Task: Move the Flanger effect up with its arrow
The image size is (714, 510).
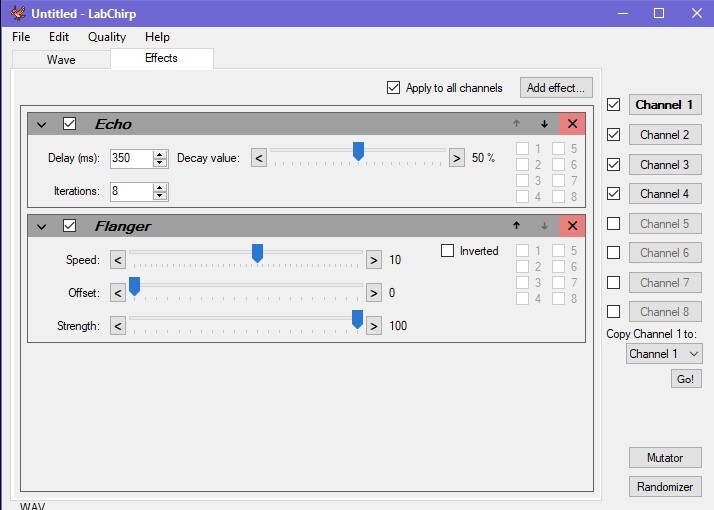Action: 516,225
